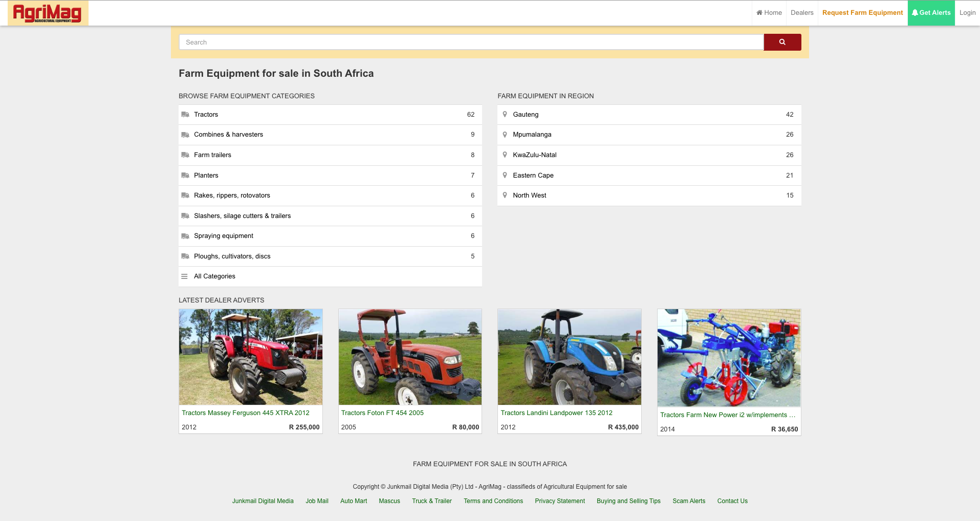The height and width of the screenshot is (521, 980).
Task: Click the list icon beside All Categories
Action: point(184,276)
